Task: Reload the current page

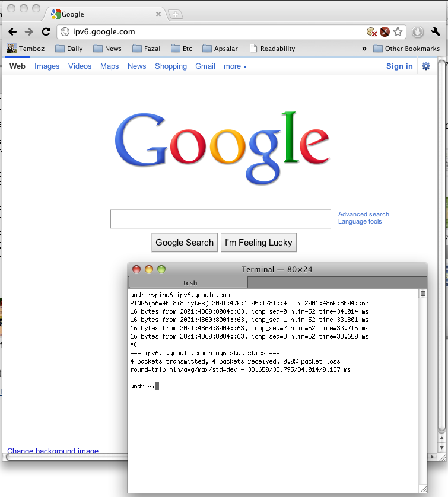Action: coord(46,32)
